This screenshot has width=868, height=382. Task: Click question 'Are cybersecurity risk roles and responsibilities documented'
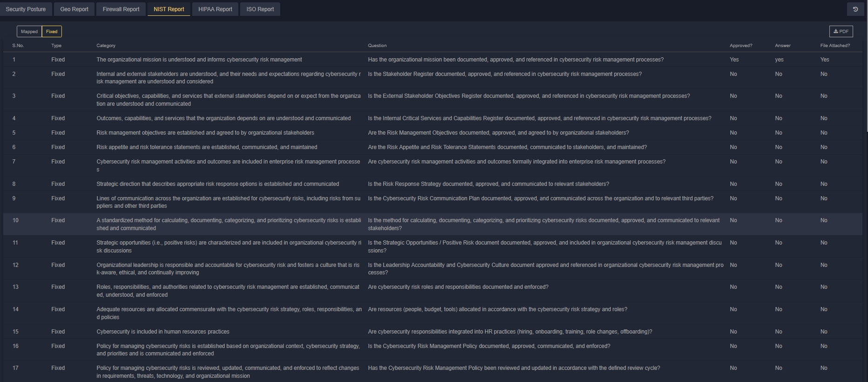pos(458,287)
